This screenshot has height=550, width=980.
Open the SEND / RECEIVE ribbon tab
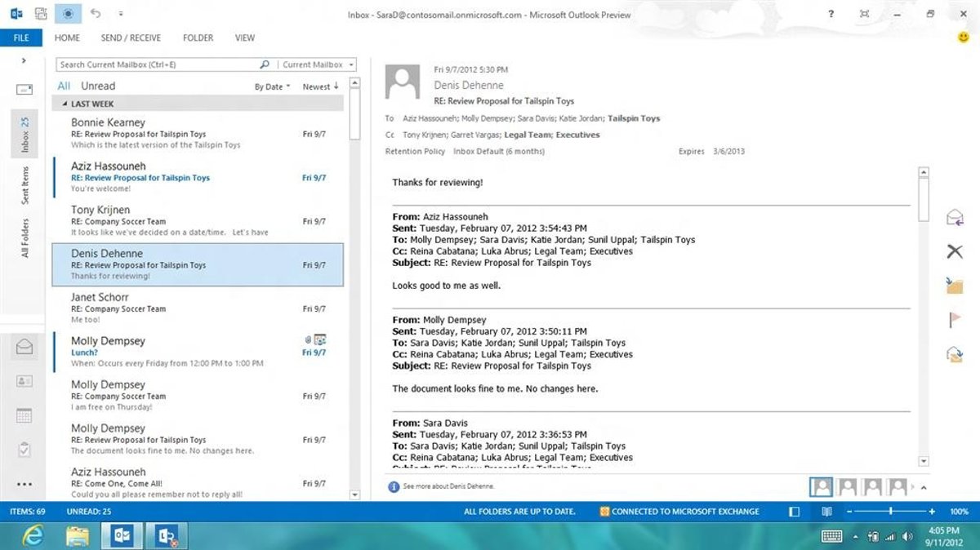(x=131, y=38)
